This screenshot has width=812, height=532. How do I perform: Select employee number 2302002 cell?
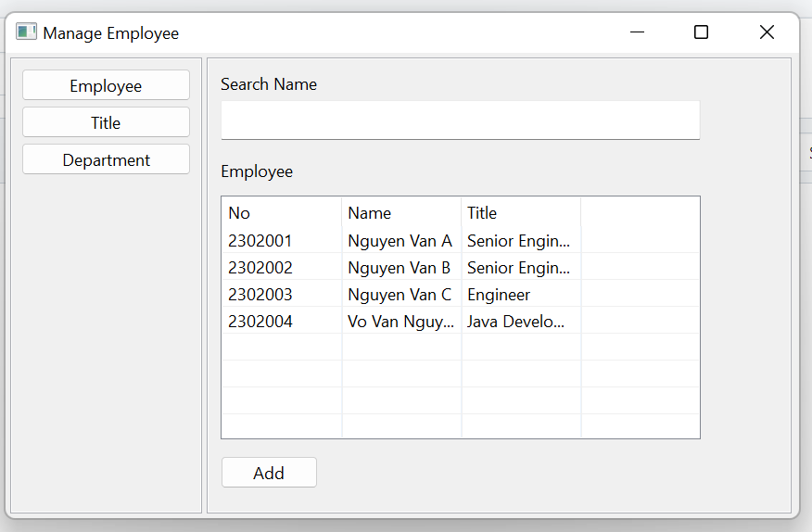coord(282,268)
